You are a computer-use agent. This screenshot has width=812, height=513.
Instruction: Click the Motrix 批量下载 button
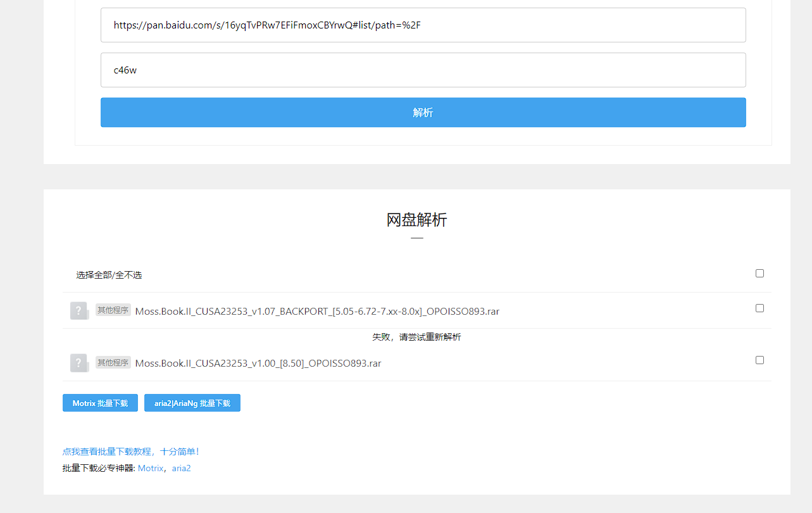click(x=100, y=403)
